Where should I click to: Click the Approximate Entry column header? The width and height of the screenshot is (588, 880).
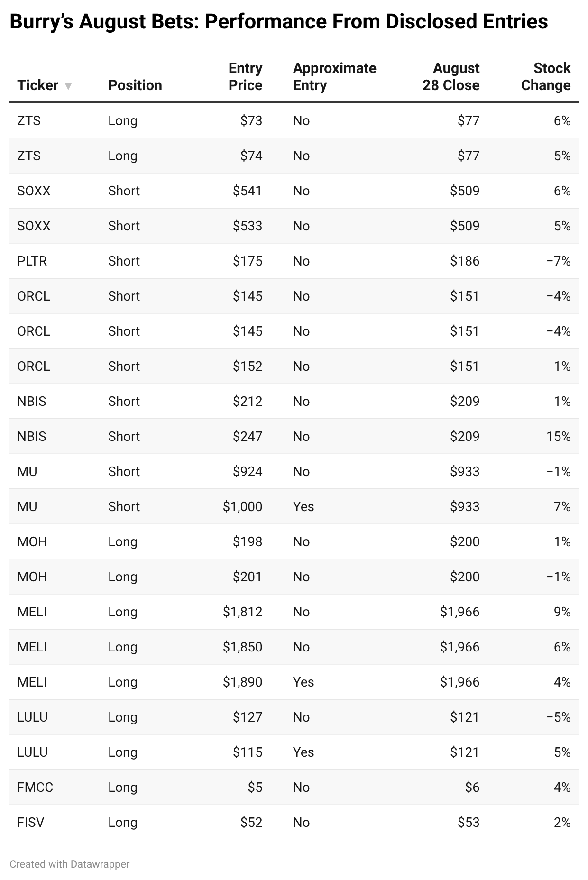(335, 77)
